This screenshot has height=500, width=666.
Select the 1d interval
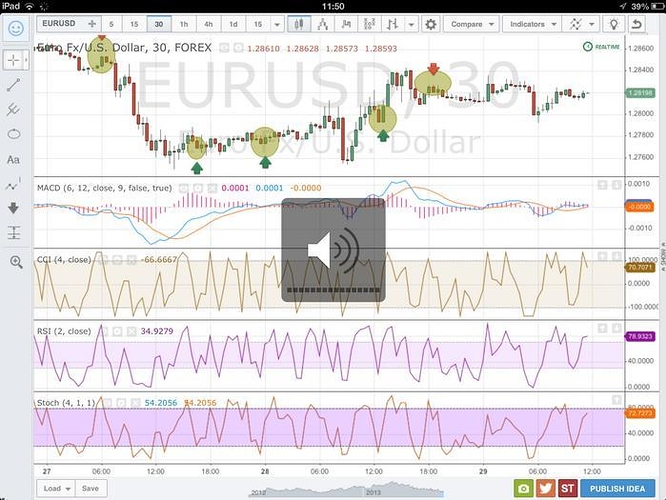click(x=233, y=24)
